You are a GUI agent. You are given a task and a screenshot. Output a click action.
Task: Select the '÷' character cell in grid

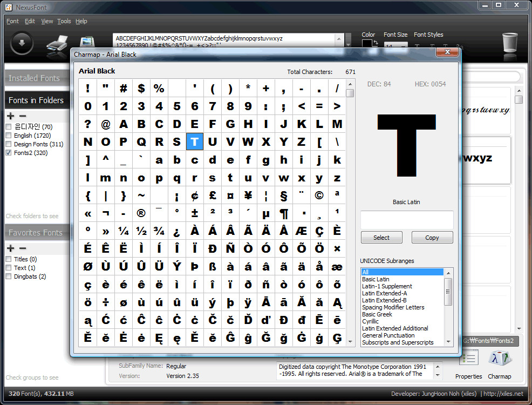106,302
